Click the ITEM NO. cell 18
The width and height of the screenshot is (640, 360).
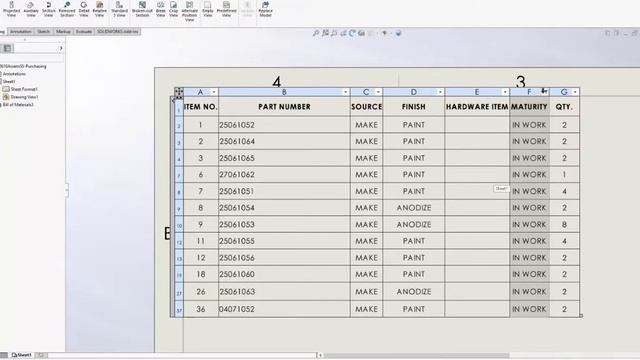point(200,274)
